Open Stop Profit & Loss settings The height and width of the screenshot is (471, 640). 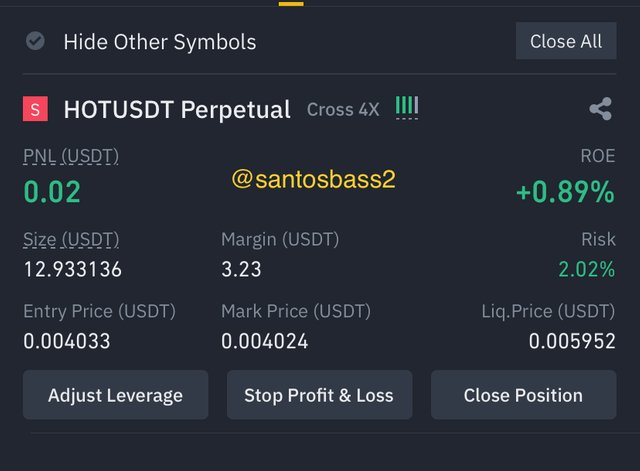point(319,395)
